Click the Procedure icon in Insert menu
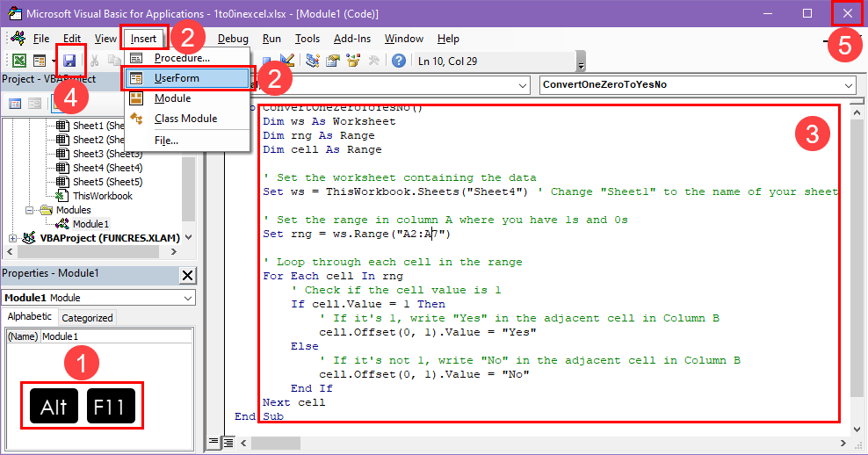The height and width of the screenshot is (455, 868). (136, 58)
